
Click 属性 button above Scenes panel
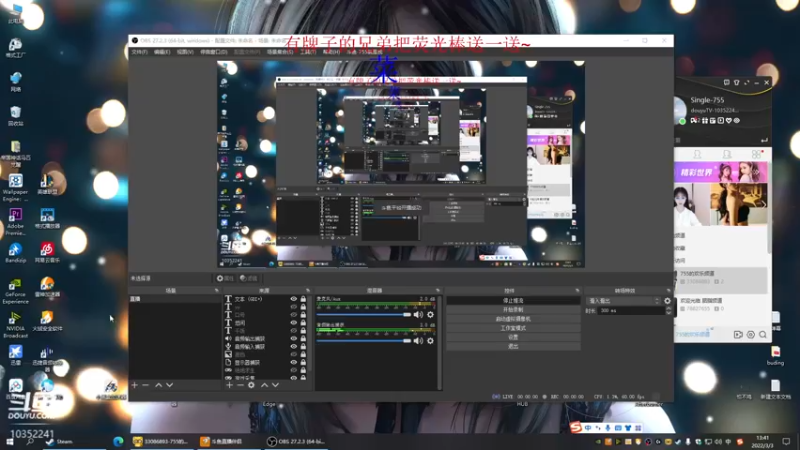(225, 279)
